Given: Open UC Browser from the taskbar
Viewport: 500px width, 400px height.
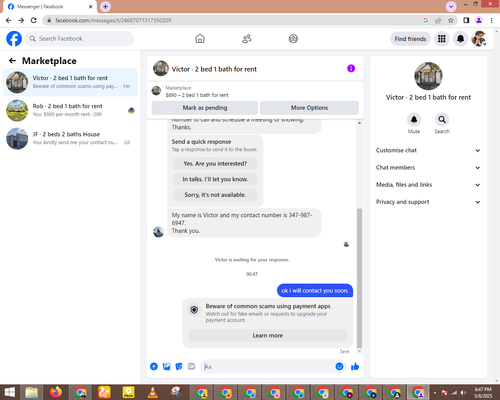Looking at the screenshot, I should (x=104, y=392).
